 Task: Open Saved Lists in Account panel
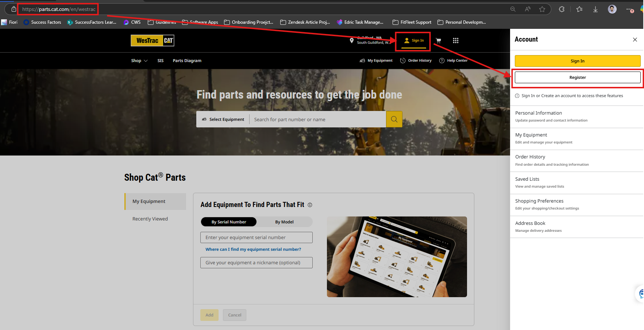(576, 183)
